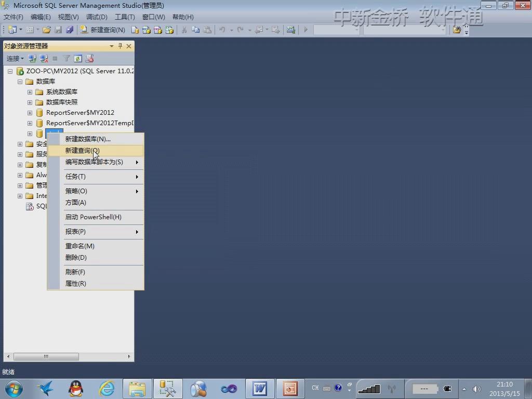Open 文件(F) menu
This screenshot has height=399, width=532.
click(13, 17)
